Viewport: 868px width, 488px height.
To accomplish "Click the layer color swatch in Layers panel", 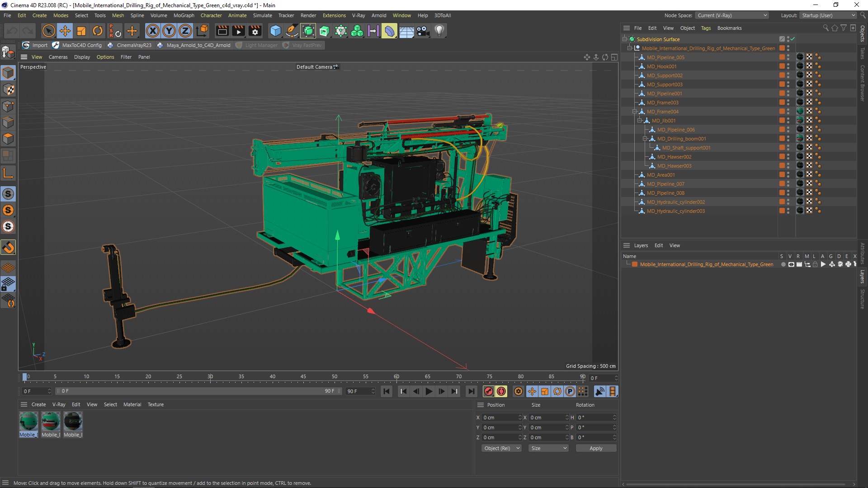I will [x=635, y=264].
